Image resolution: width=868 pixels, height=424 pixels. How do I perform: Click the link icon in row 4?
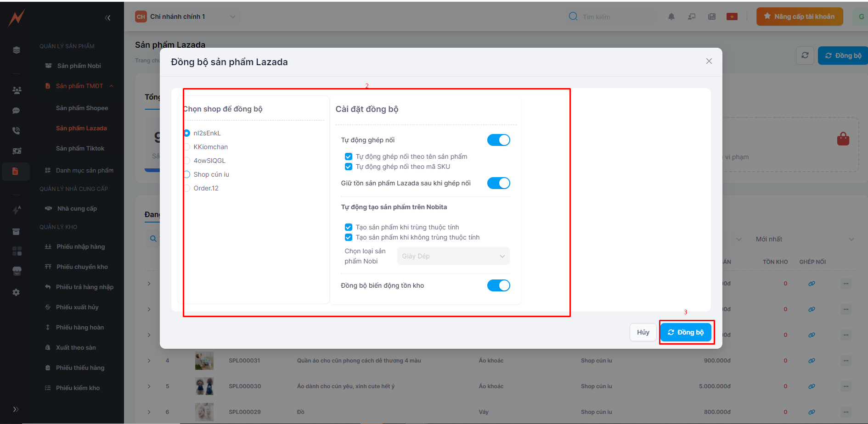[x=812, y=361]
